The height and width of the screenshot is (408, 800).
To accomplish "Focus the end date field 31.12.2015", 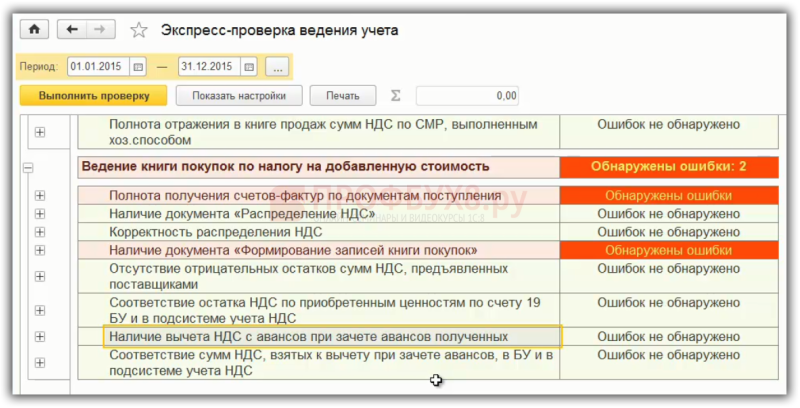I will tap(209, 67).
